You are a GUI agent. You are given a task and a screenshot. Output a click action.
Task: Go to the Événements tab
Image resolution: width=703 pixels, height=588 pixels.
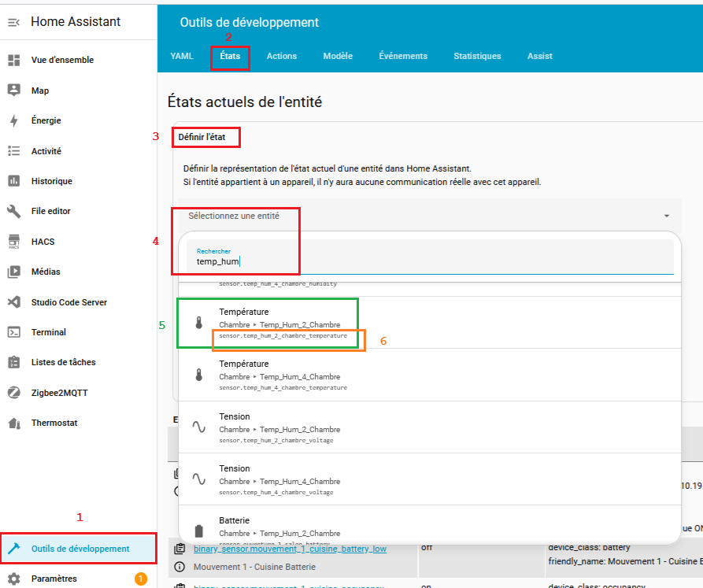[403, 57]
